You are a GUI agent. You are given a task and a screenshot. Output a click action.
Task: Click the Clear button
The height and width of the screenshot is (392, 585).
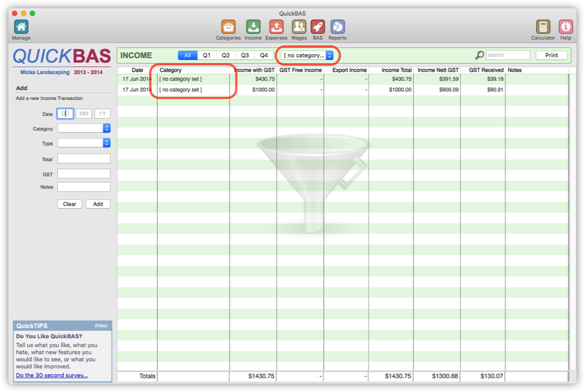point(70,204)
